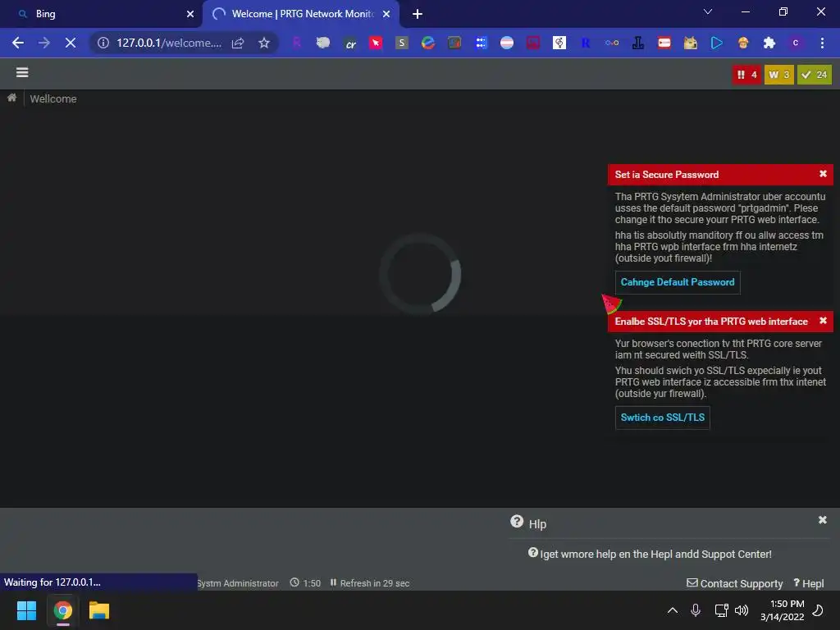
Task: Switch to the Bing tab
Action: pyautogui.click(x=101, y=14)
